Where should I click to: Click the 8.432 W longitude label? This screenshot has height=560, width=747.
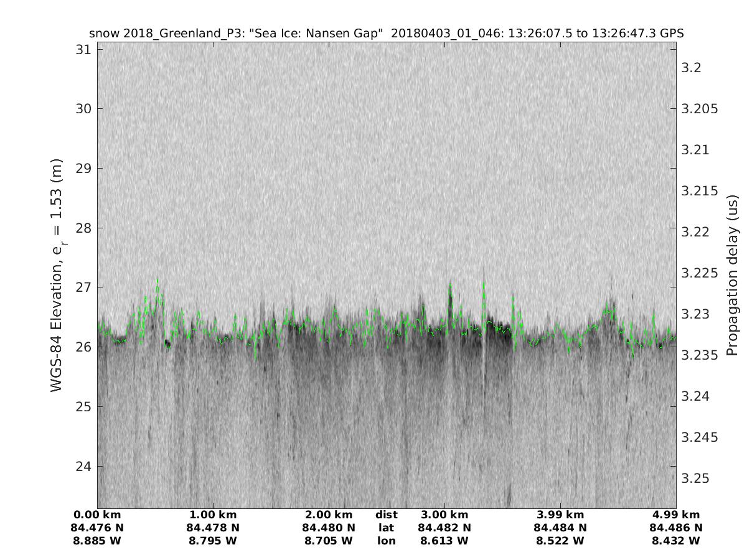[676, 541]
